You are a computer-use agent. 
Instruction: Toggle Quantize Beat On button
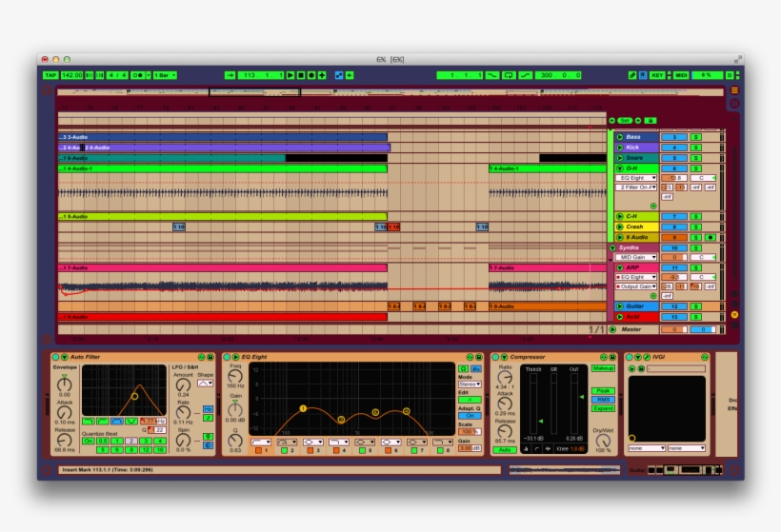click(x=89, y=441)
